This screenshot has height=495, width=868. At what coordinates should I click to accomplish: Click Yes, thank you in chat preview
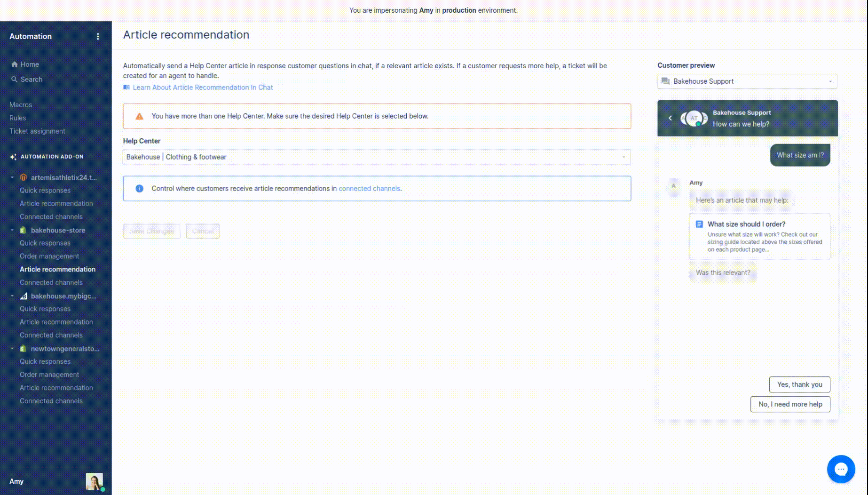[799, 384]
